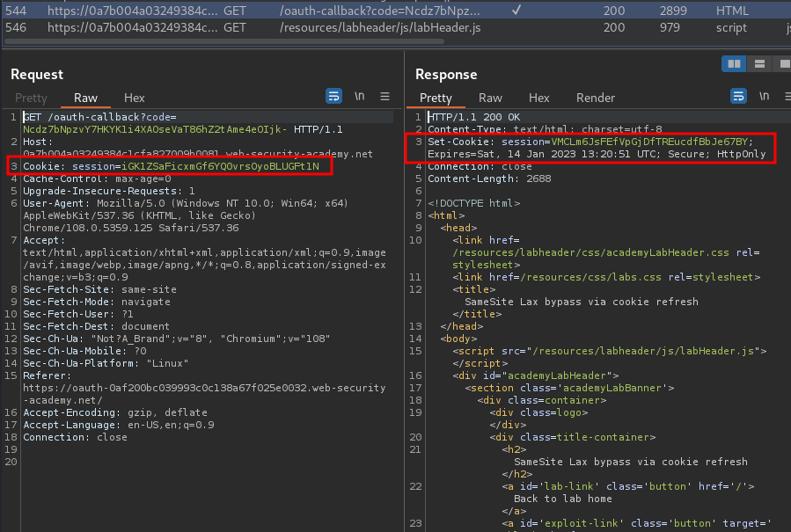Screen dimensions: 791x532
Task: Select side-by-side split layout view icon
Action: [734, 63]
